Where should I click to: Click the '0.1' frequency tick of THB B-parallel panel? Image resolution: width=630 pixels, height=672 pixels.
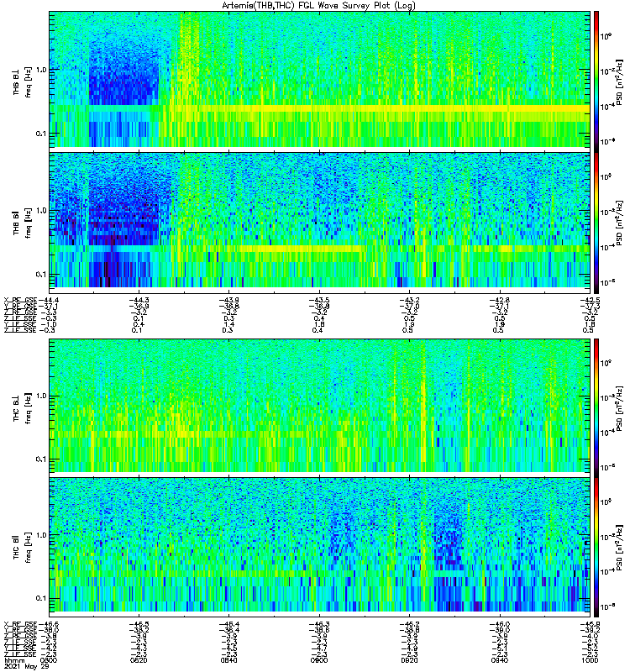point(39,275)
